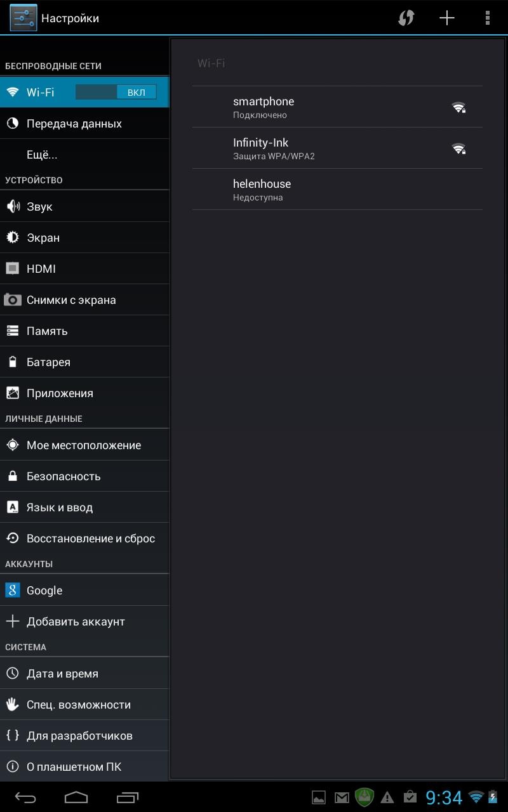Tap the picture notification icon in status bar
Viewport: 508px width, 812px height.
click(319, 797)
